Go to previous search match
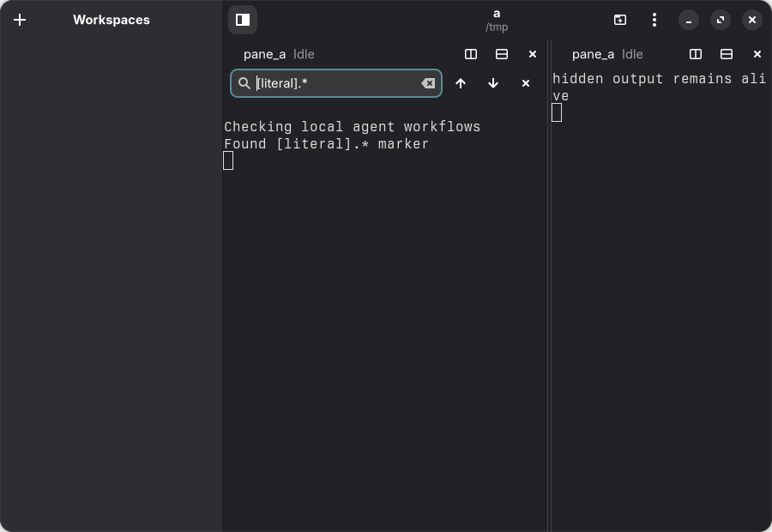Image resolution: width=772 pixels, height=532 pixels. coord(461,83)
